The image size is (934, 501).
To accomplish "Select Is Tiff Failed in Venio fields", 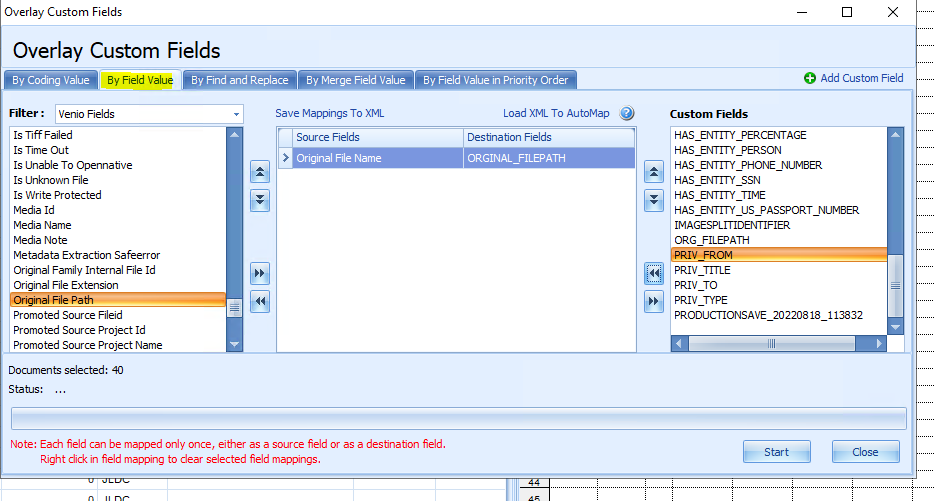I will [x=118, y=135].
